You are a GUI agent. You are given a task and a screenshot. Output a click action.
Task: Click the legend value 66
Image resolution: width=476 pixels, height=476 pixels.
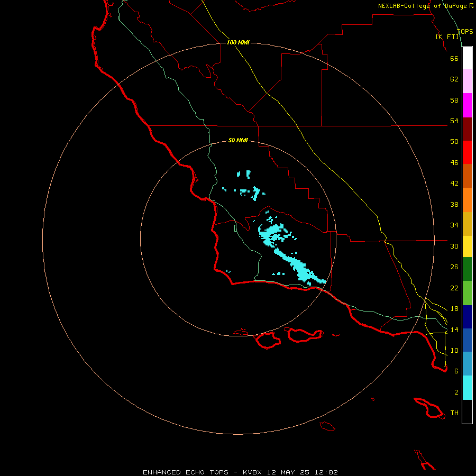click(x=454, y=59)
